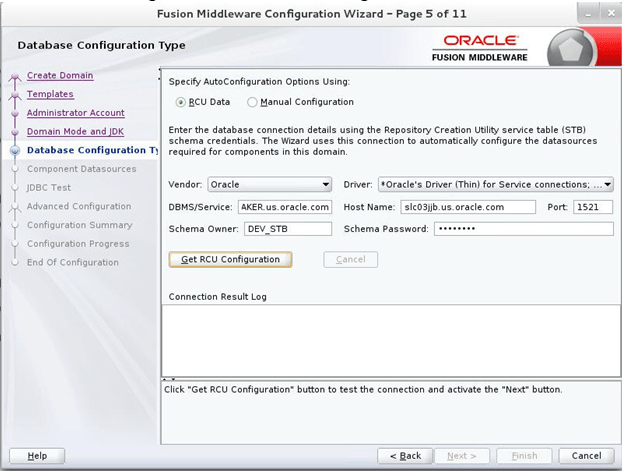Screen dimensions: 622x471
Task: Click the Connection Result Log text area
Action: pyautogui.click(x=391, y=341)
